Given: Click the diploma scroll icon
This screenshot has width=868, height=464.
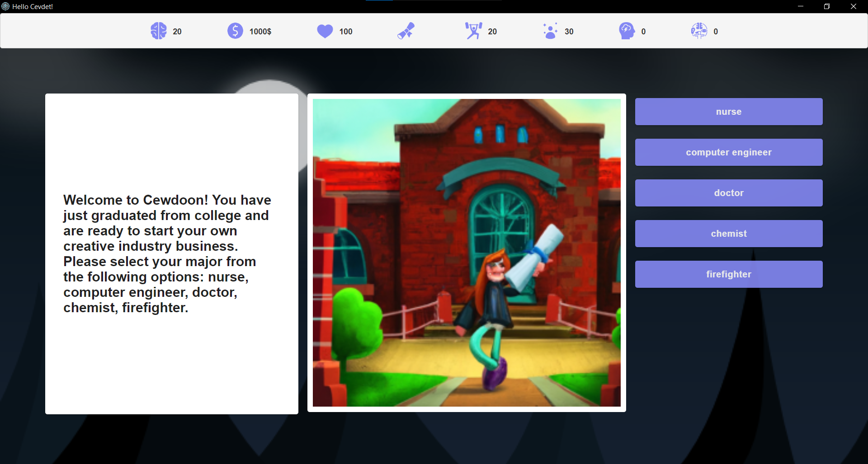Looking at the screenshot, I should pos(405,31).
